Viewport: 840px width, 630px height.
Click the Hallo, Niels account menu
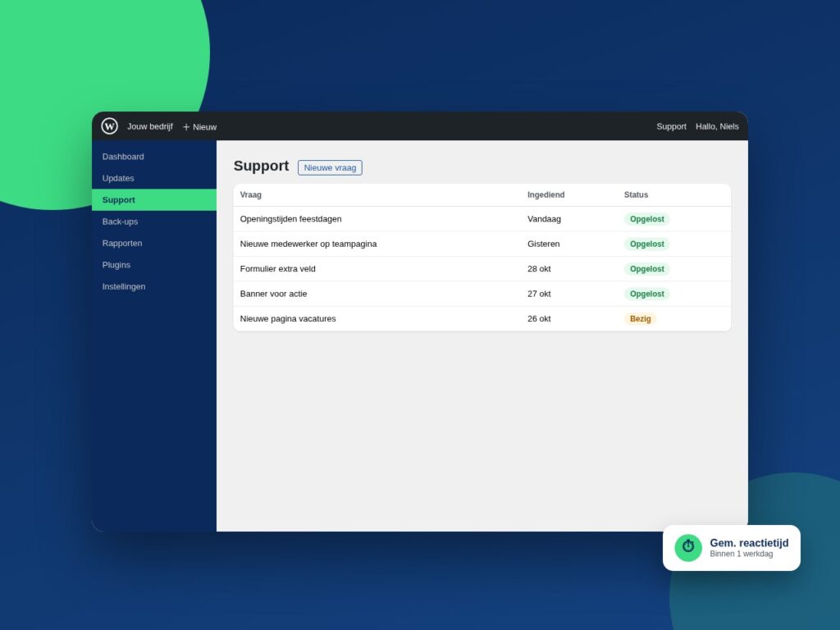(717, 126)
